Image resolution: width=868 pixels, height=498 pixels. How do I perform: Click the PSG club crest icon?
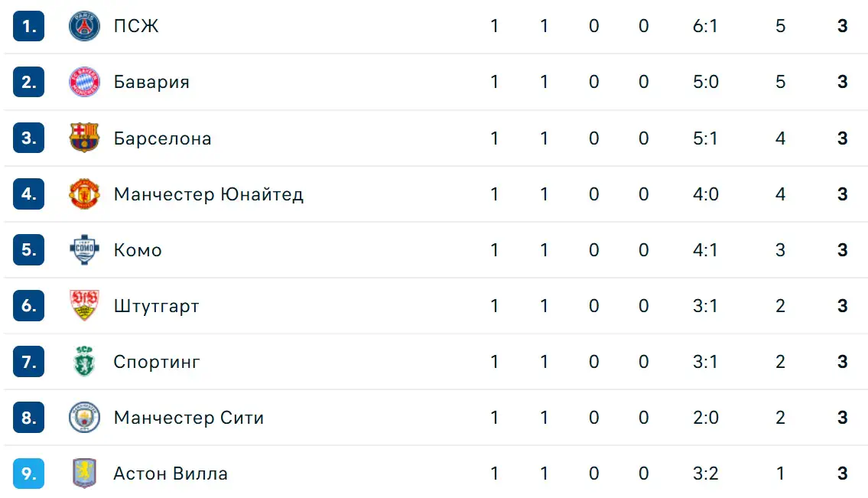click(x=84, y=26)
